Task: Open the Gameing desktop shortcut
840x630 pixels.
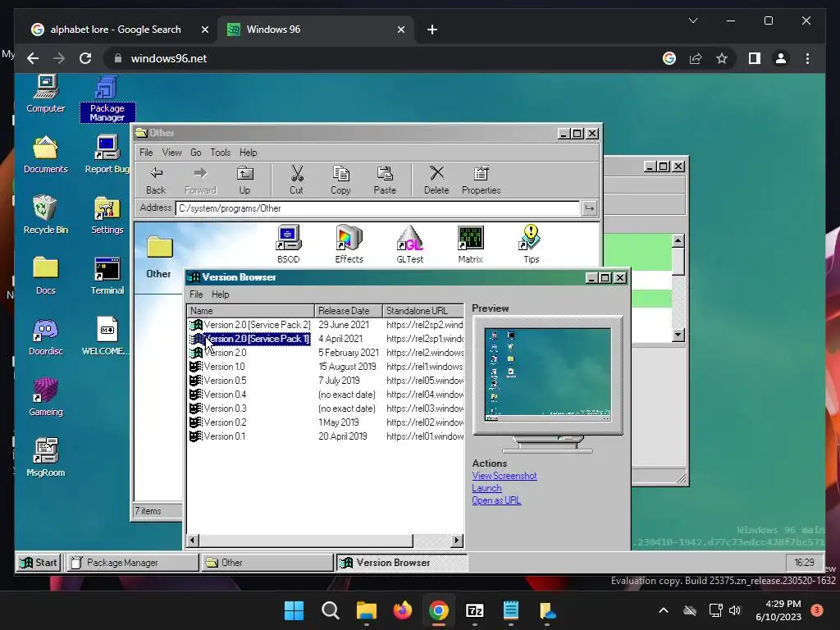Action: [x=46, y=397]
